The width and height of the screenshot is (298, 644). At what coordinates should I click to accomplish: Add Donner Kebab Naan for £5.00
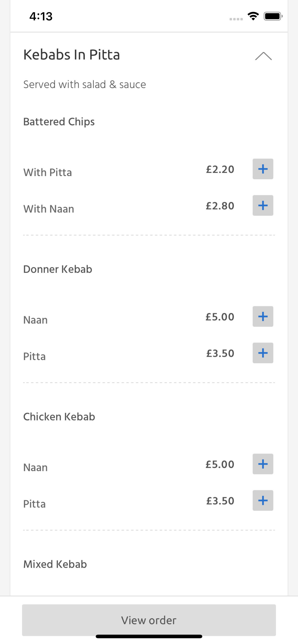[263, 316]
